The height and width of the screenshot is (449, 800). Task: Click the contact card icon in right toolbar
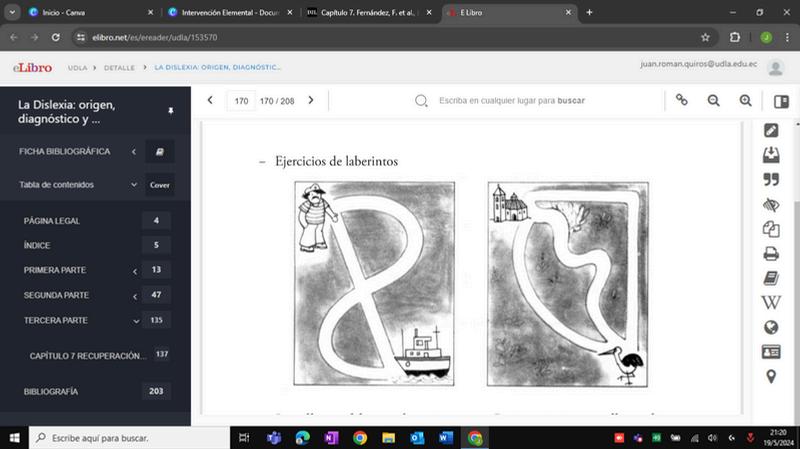pyautogui.click(x=771, y=352)
